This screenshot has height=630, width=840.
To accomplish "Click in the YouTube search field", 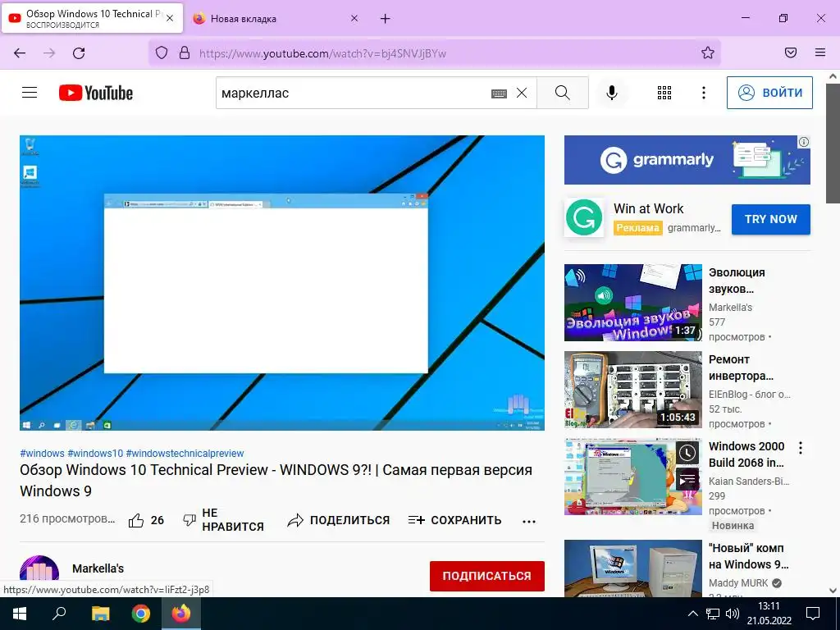I will click(354, 93).
